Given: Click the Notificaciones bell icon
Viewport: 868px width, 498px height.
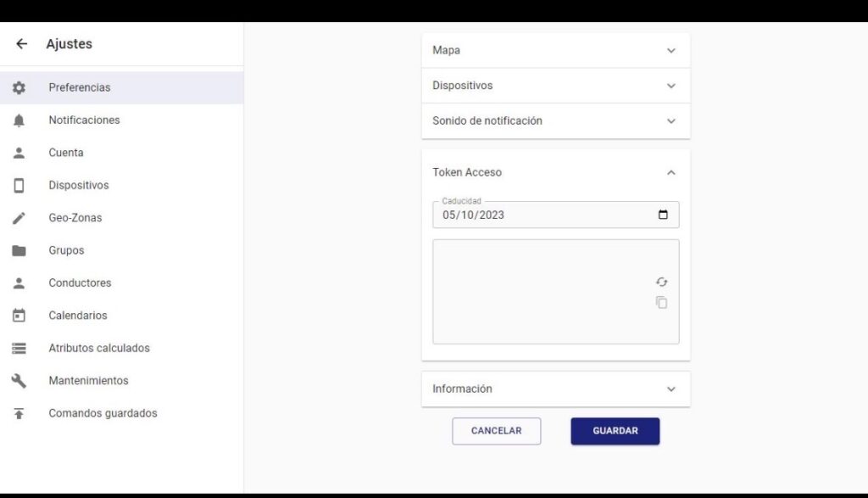Looking at the screenshot, I should (x=19, y=120).
